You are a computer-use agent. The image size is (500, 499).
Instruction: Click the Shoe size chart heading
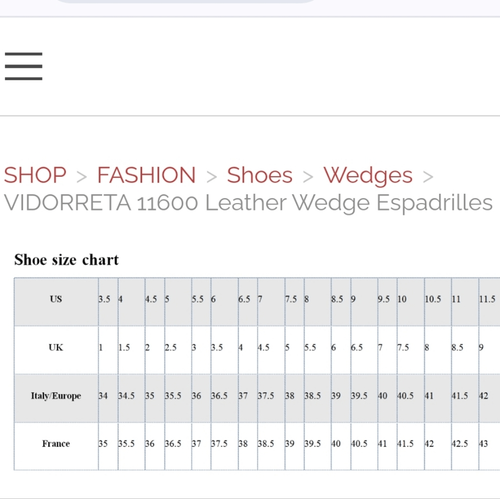point(66,260)
